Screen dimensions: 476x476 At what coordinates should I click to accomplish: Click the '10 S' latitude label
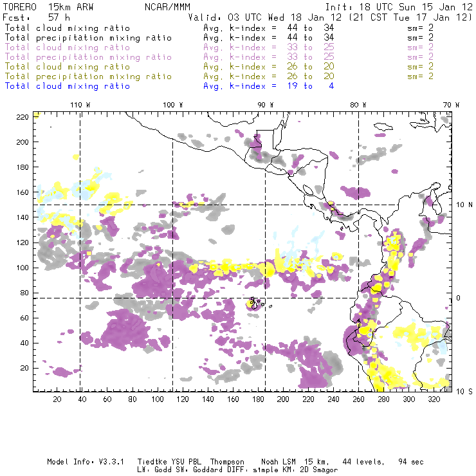(464, 392)
